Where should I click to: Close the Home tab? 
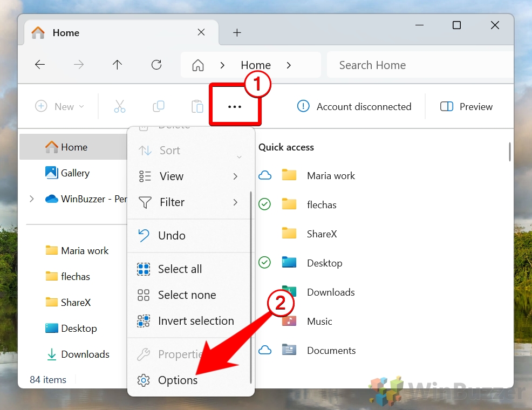(x=201, y=32)
